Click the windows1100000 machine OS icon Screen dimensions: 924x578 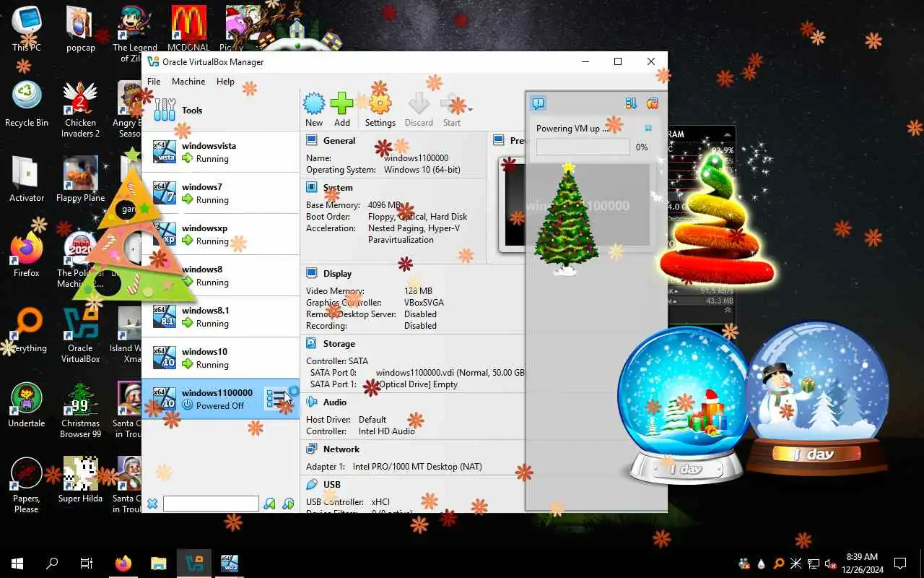point(165,399)
